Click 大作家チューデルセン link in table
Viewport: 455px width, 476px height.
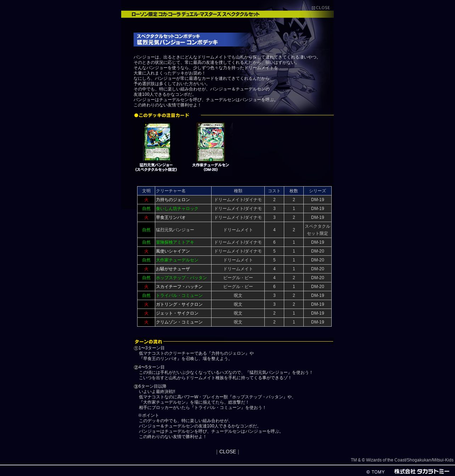[x=177, y=260]
